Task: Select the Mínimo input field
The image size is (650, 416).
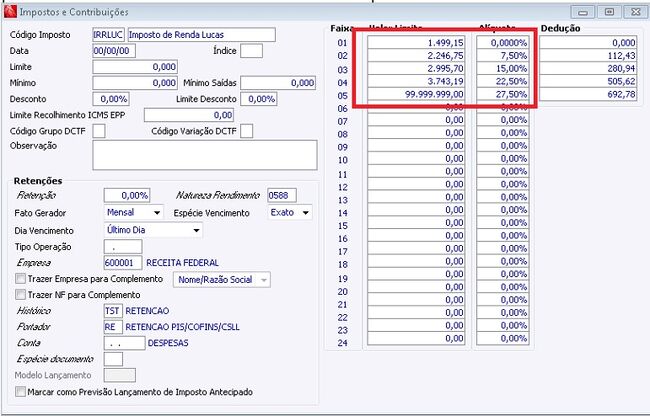Action: tap(135, 83)
